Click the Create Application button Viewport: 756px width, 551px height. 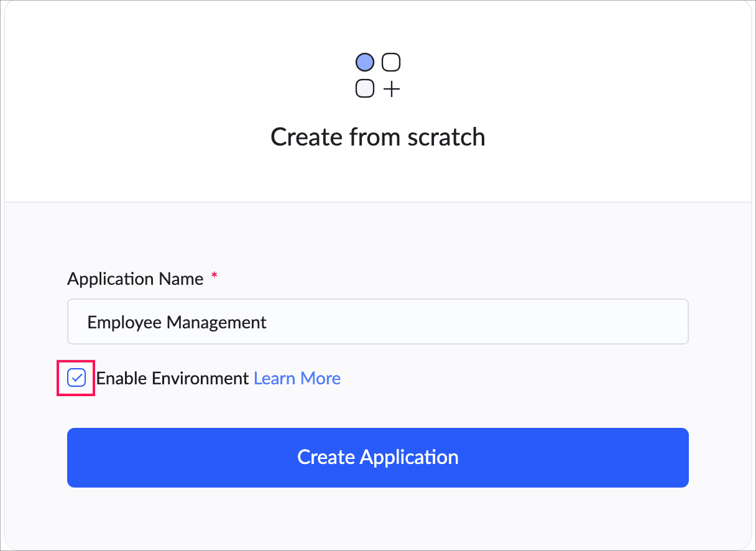[378, 458]
